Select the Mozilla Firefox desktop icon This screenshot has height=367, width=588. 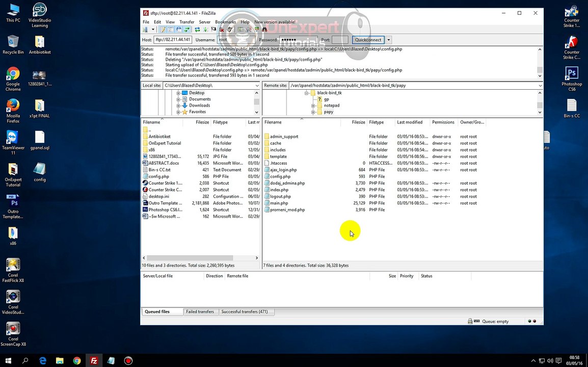click(x=13, y=111)
